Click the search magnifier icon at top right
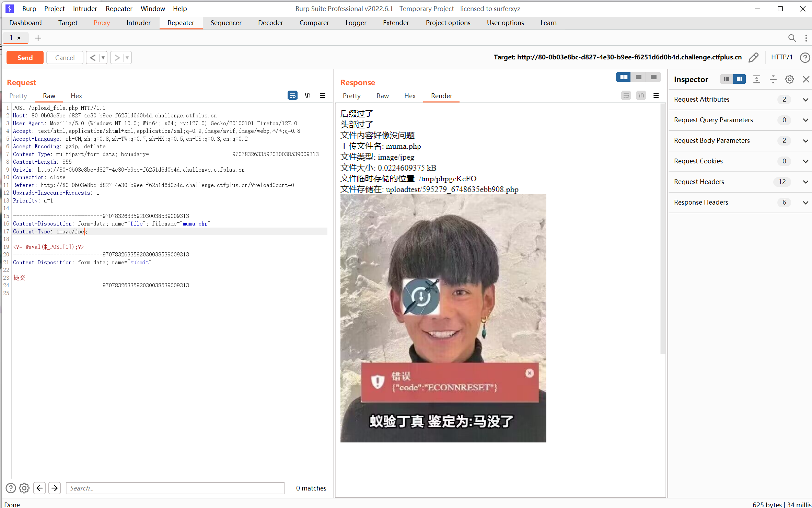Screen dimensions: 812x508 click(792, 38)
